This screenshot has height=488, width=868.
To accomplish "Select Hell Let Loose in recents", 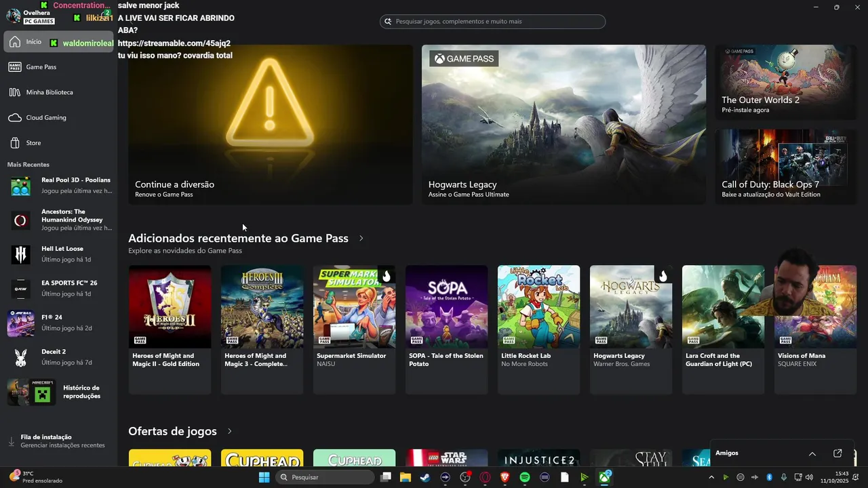I will coord(58,254).
